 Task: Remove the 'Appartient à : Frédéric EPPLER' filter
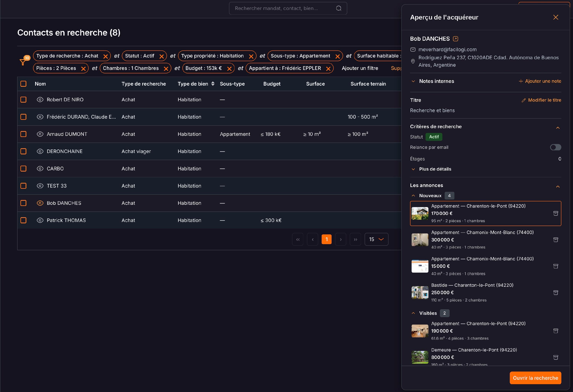click(x=328, y=69)
